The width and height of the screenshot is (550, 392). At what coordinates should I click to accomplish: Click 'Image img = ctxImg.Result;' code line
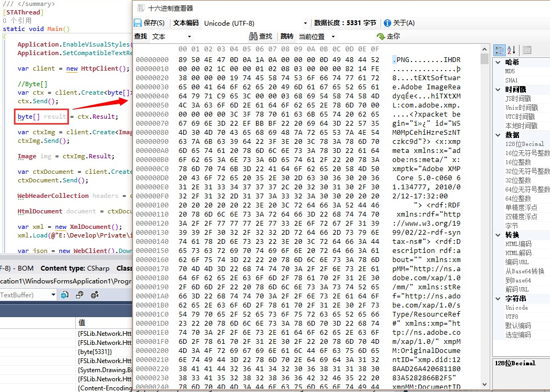66,156
